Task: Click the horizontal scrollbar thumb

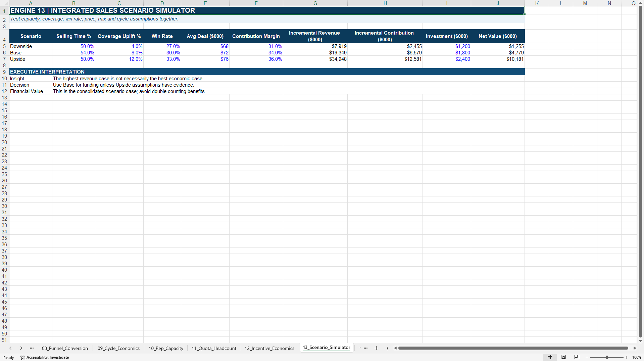Action: 513,348
